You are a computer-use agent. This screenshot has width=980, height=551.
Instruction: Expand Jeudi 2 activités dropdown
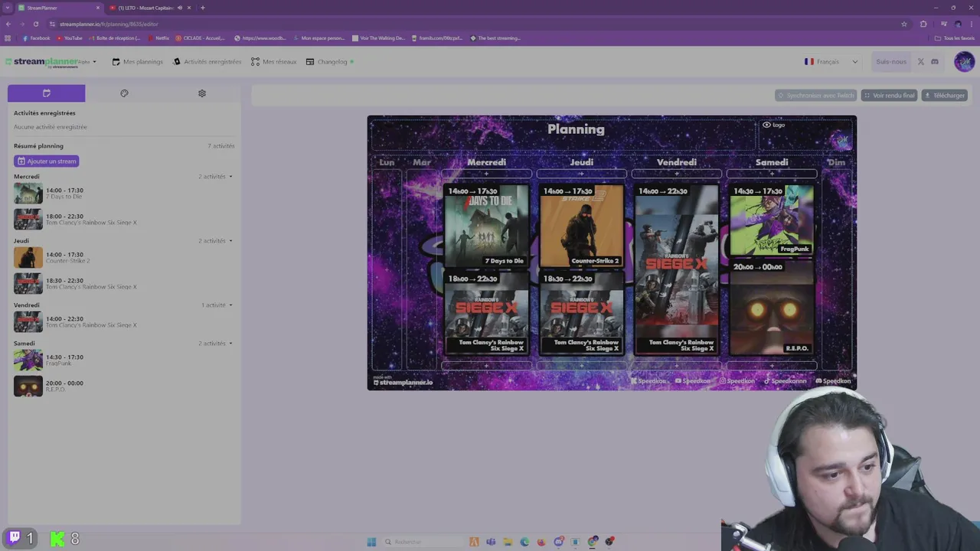tap(215, 241)
